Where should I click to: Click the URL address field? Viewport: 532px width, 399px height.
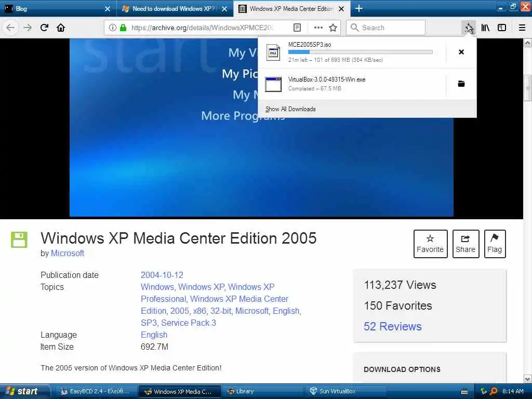pos(202,28)
